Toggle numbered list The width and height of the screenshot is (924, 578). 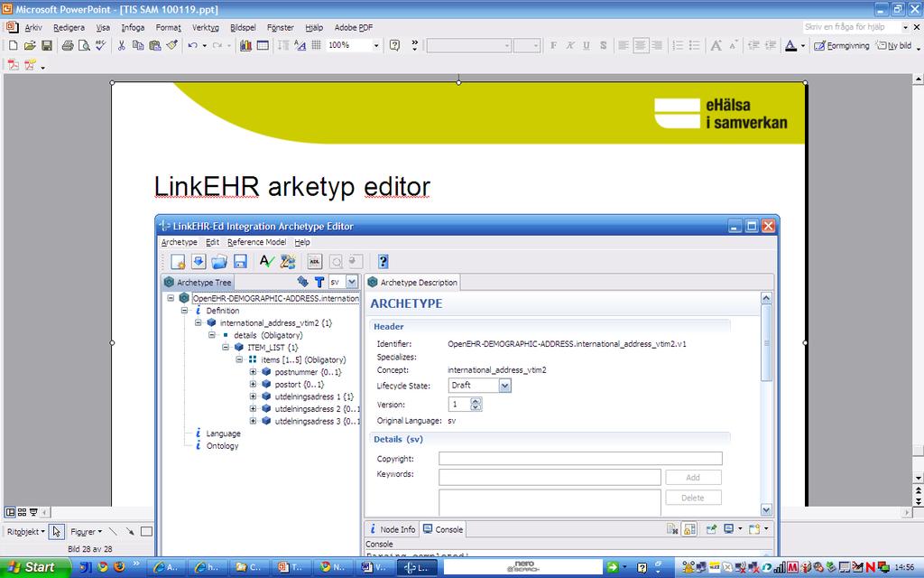click(678, 45)
